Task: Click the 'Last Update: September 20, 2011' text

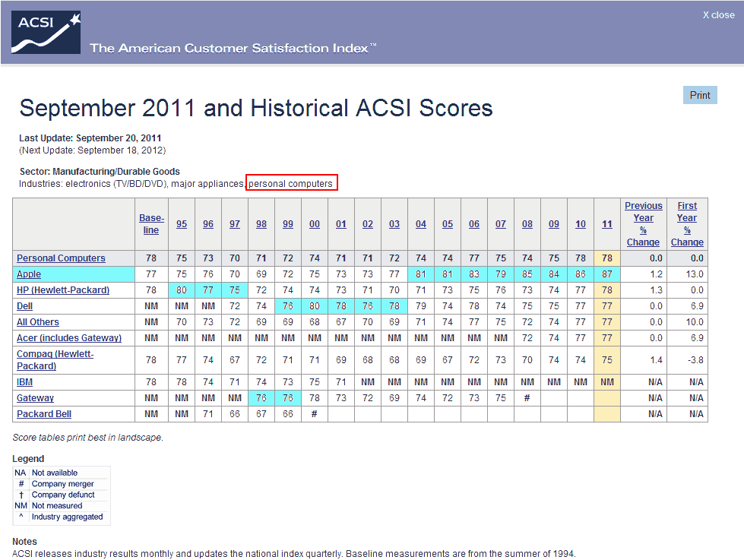Action: [x=90, y=138]
